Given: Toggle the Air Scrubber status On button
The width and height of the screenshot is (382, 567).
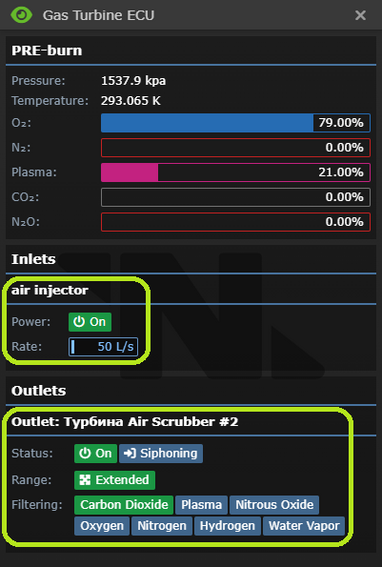Looking at the screenshot, I should (96, 453).
